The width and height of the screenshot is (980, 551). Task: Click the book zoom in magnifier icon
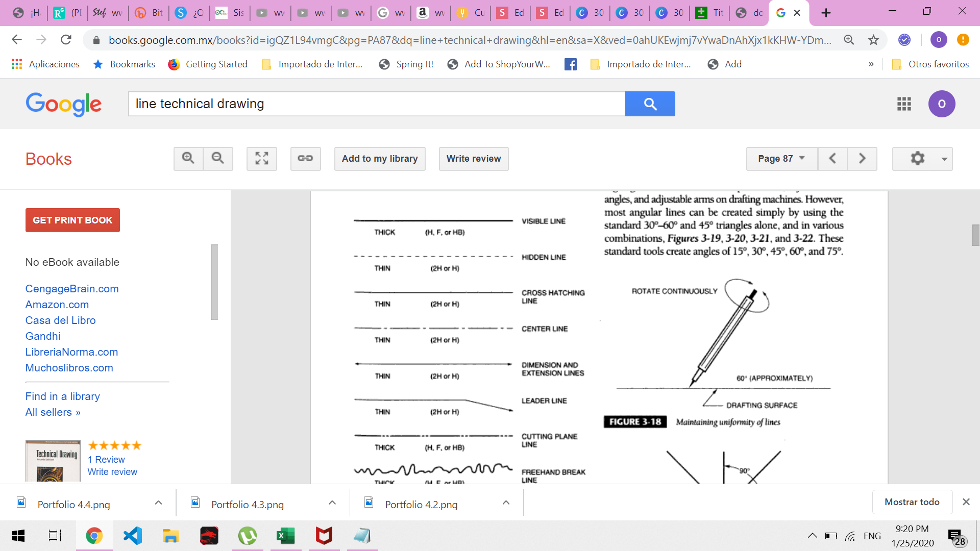point(188,159)
